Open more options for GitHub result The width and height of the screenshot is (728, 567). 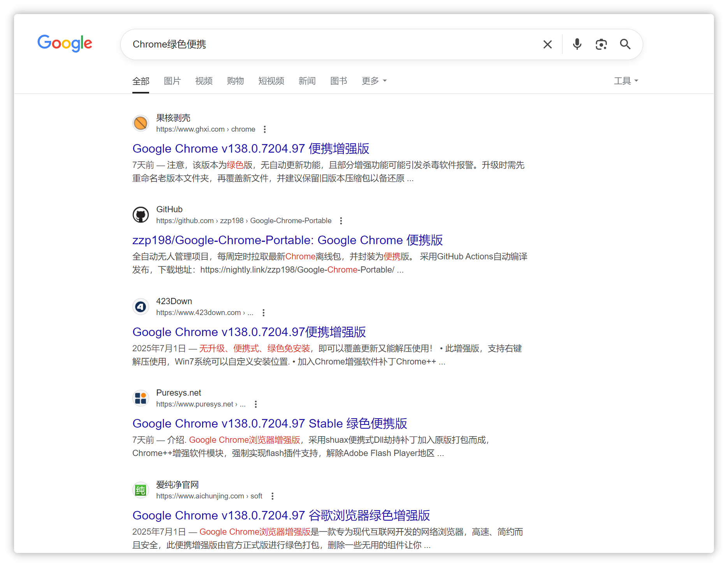click(341, 221)
